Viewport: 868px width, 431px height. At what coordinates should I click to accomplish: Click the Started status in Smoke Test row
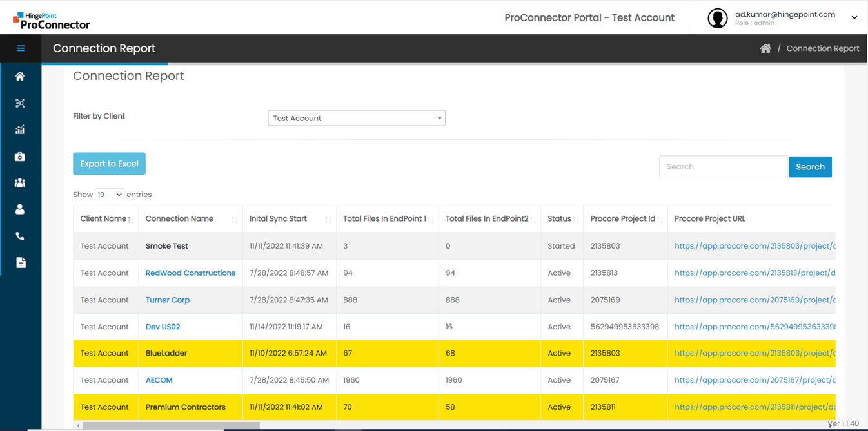[x=561, y=246]
